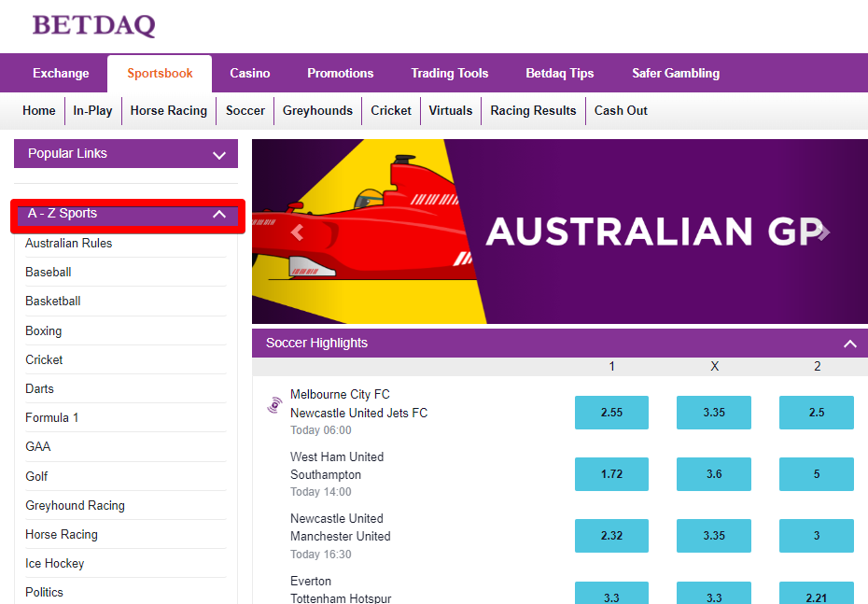868x604 pixels.
Task: Bet on Melbourne City FC at 2.55
Action: pyautogui.click(x=611, y=413)
